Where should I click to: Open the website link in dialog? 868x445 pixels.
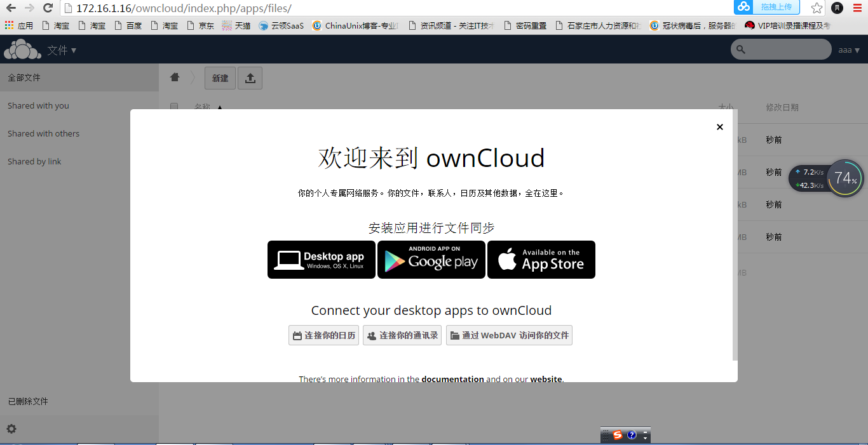546,379
